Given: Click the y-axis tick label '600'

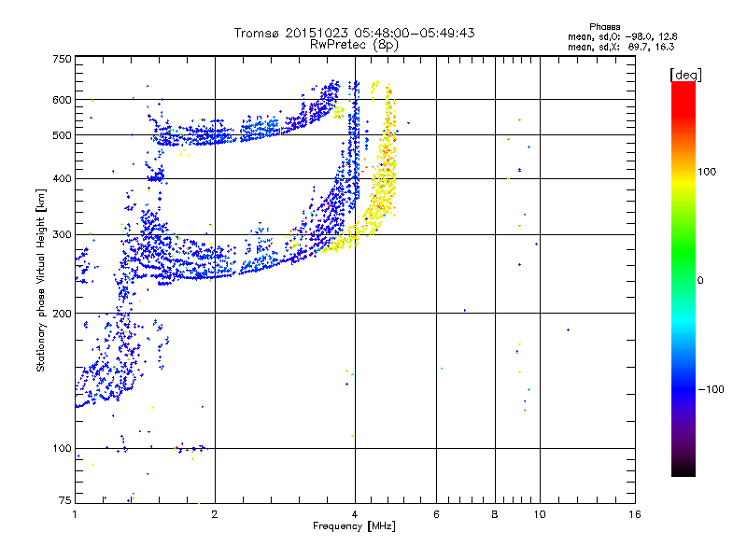Looking at the screenshot, I should (62, 100).
